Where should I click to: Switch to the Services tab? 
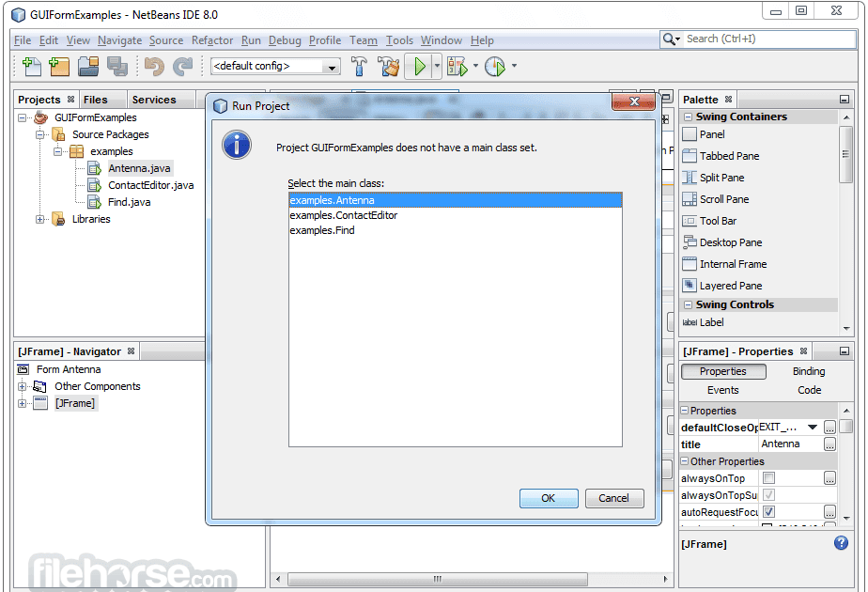pyautogui.click(x=154, y=100)
